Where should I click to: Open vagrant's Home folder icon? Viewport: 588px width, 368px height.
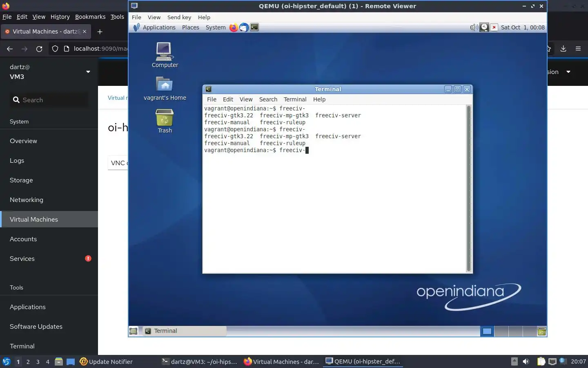[165, 88]
